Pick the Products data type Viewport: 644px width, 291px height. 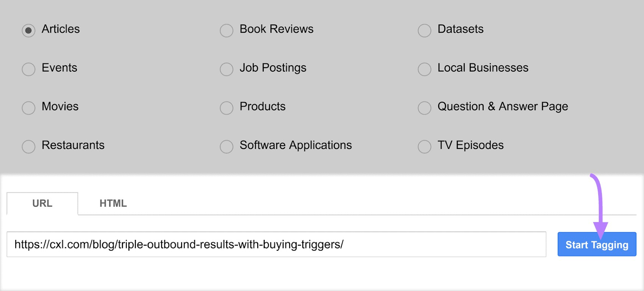click(x=227, y=108)
